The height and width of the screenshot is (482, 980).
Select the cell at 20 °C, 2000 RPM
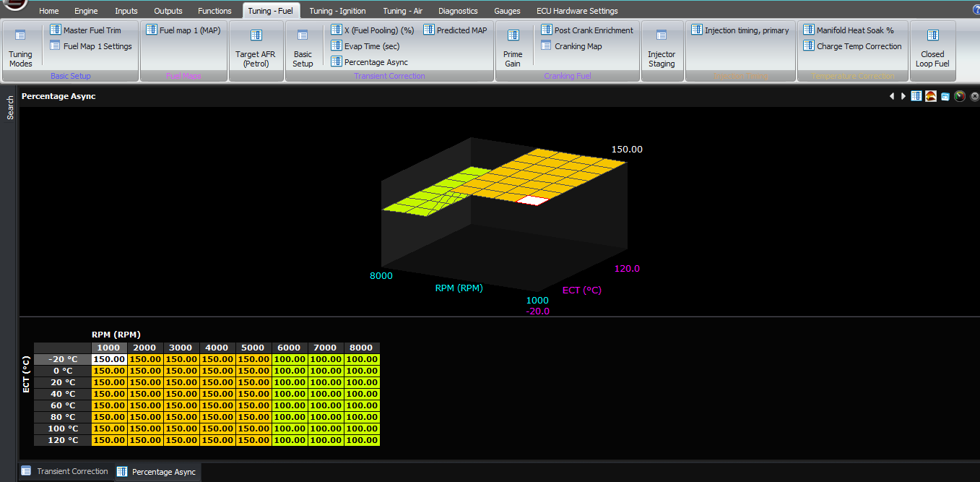click(x=145, y=382)
